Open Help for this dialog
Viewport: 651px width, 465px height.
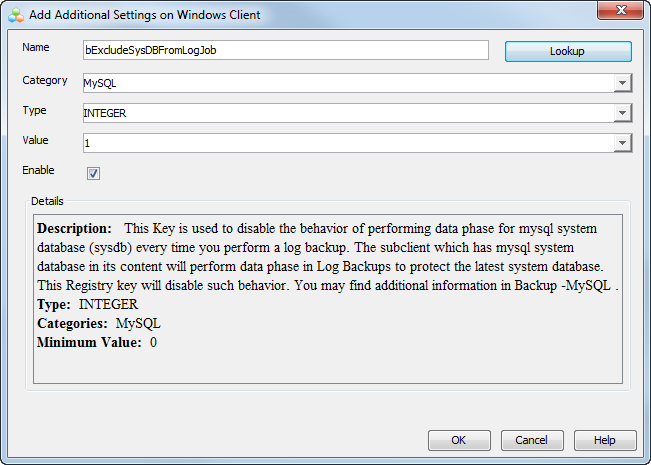(x=604, y=440)
